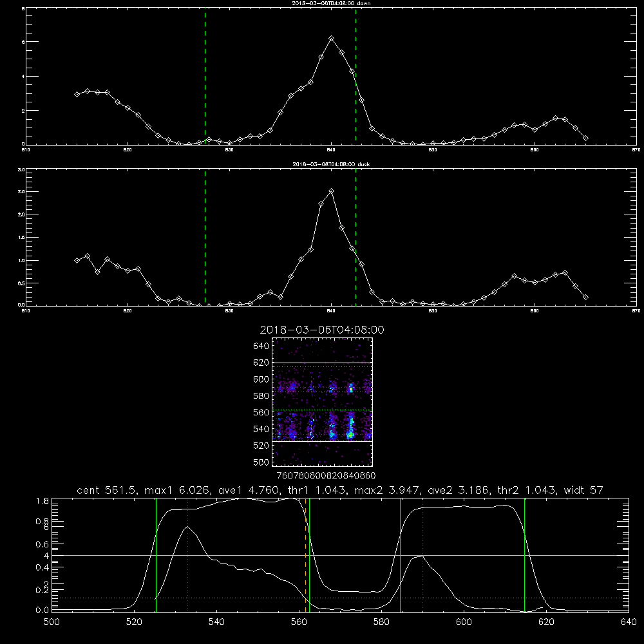Click the '2018-03-06T04:08:00 dawn' plot title
Screen dimensions: 644x644
coord(331,3)
